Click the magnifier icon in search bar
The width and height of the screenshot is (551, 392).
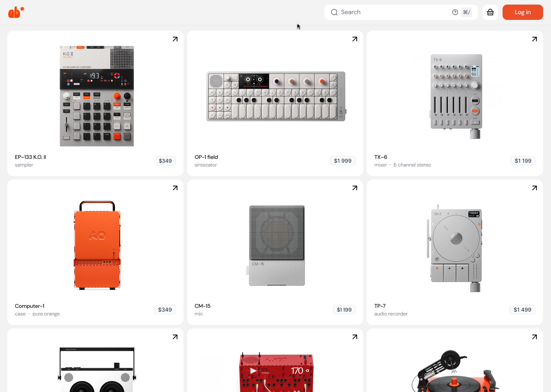click(334, 12)
